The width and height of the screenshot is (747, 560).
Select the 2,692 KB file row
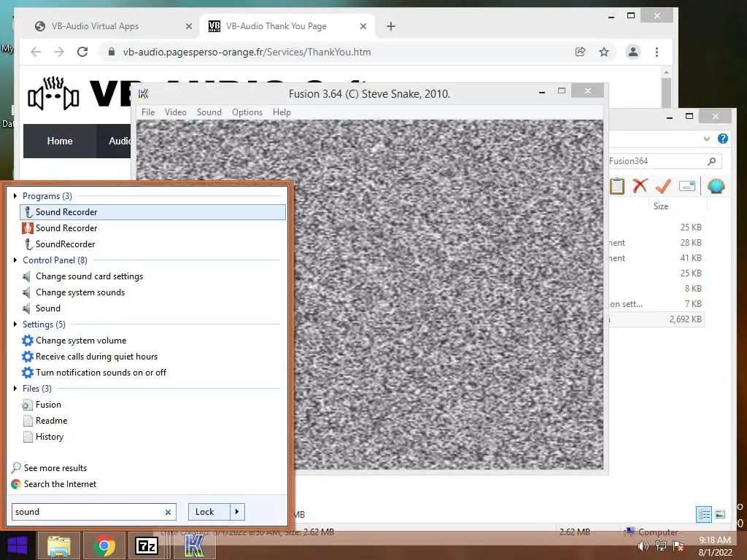click(657, 319)
